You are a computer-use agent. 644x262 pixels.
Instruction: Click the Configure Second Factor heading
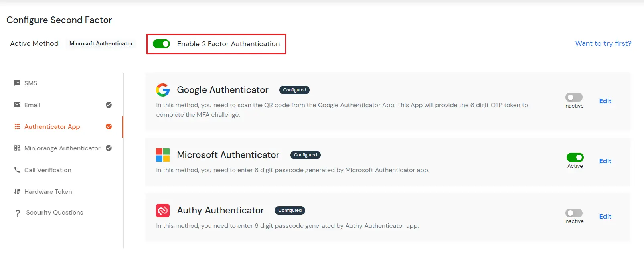coord(59,20)
